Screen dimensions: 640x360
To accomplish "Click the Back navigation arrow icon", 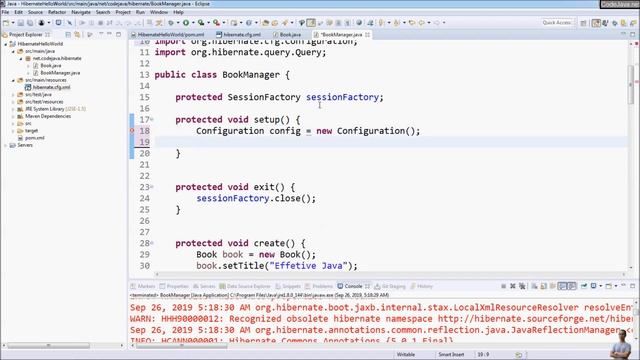I will coord(422,23).
